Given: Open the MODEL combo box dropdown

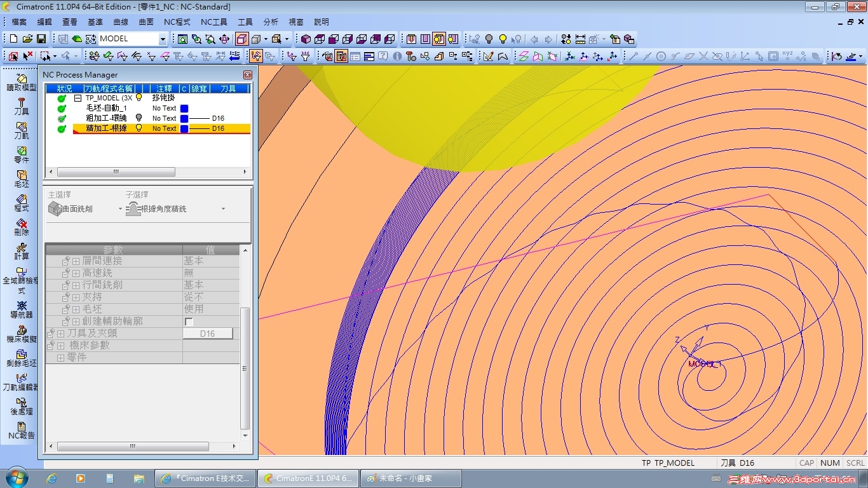Looking at the screenshot, I should [x=162, y=39].
